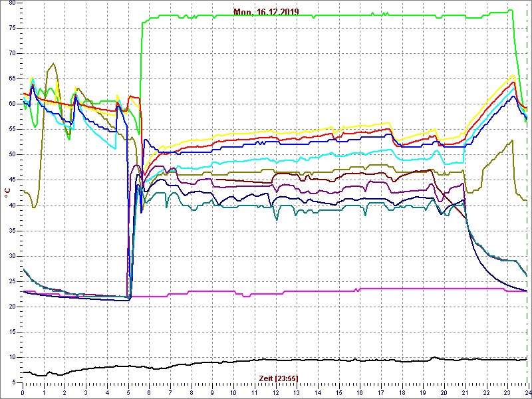The image size is (532, 399).
Task: Click hour 16 on the time axis
Action: pos(360,392)
